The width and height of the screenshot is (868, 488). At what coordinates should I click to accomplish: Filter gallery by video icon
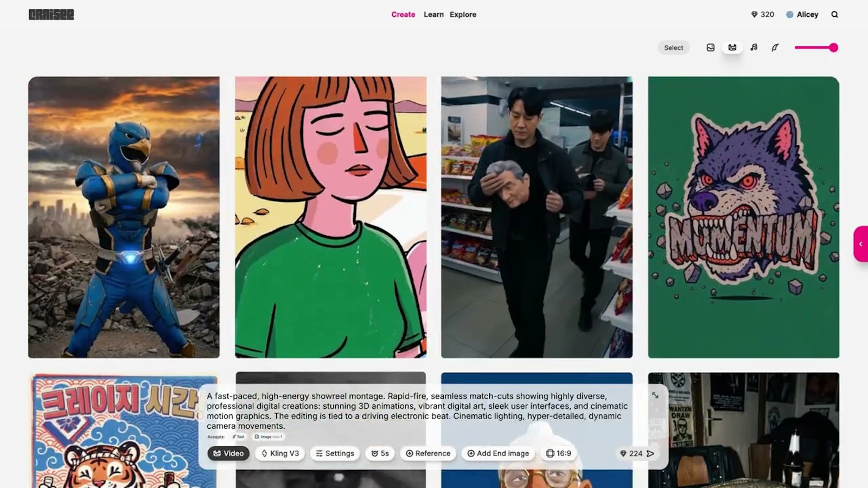pyautogui.click(x=732, y=48)
